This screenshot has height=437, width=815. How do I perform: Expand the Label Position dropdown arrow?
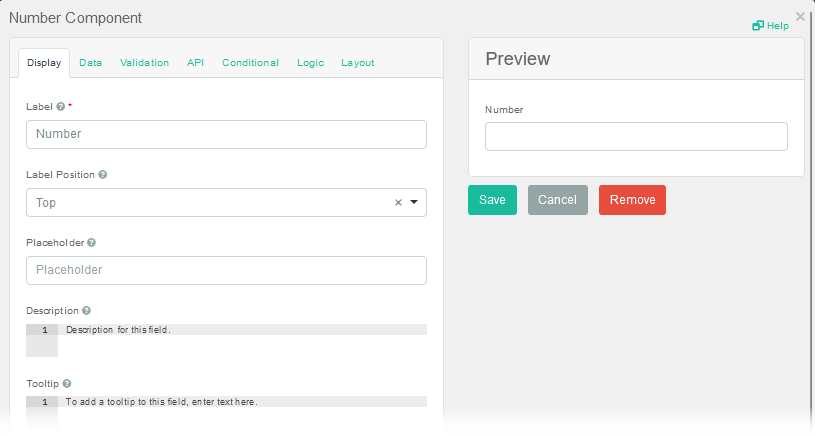414,202
